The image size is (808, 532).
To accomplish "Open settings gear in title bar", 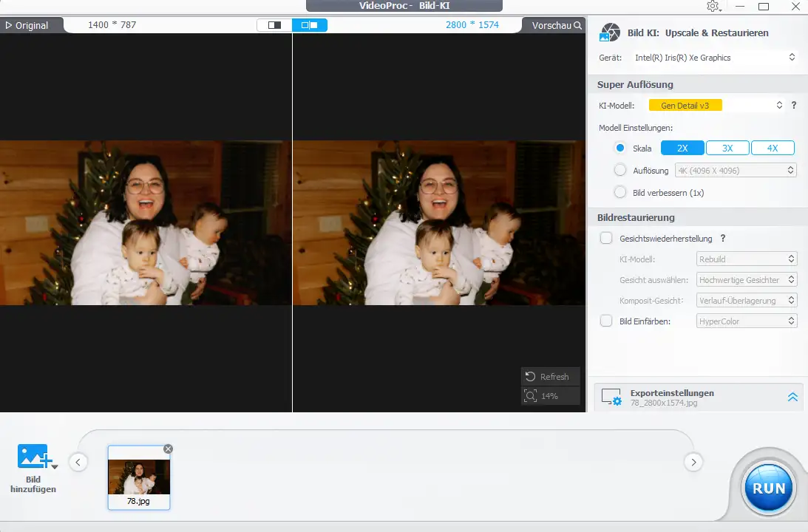I will click(x=713, y=6).
